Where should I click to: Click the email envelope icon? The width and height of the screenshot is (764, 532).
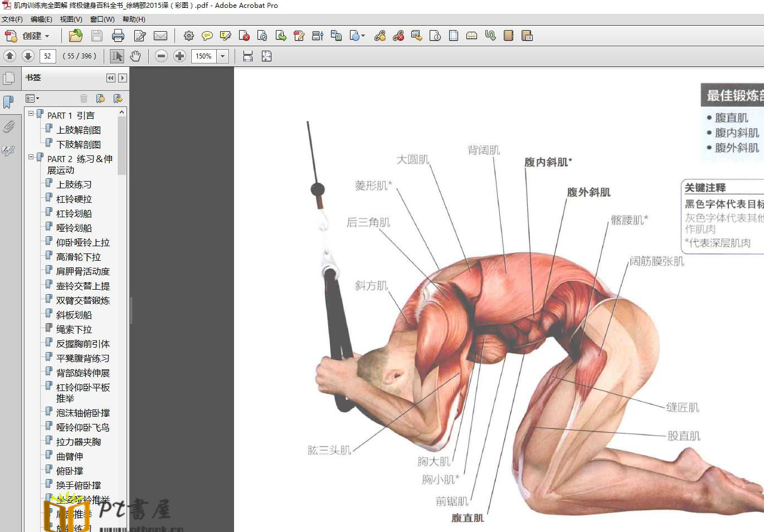coord(160,36)
